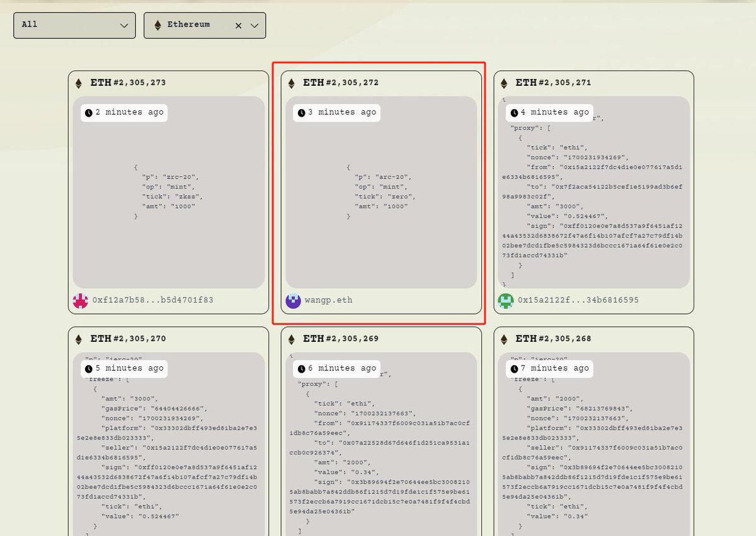Viewport: 756px width, 536px height.
Task: Click the Ethereum icon on card #2,305,273
Action: [x=79, y=83]
